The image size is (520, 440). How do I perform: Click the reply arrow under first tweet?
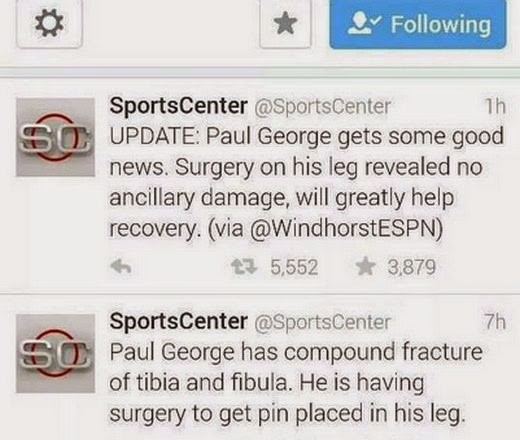point(120,267)
